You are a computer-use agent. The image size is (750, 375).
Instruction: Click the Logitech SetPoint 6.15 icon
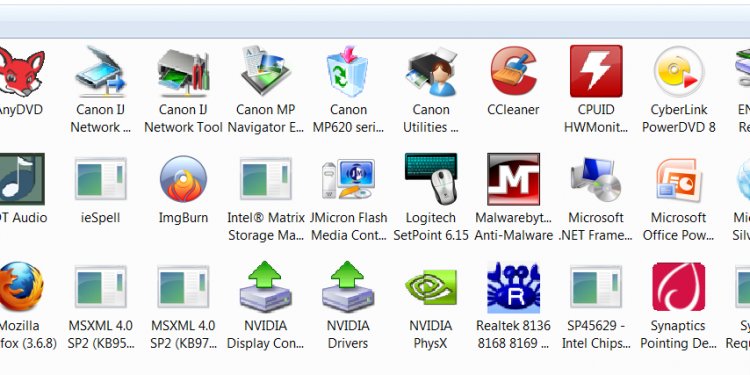431,179
